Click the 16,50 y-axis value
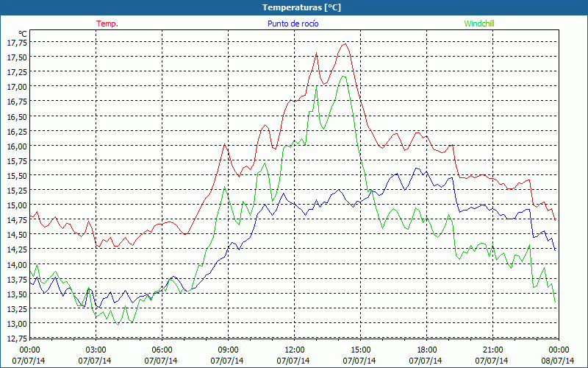Screen dimensions: 588x368 pos(17,116)
